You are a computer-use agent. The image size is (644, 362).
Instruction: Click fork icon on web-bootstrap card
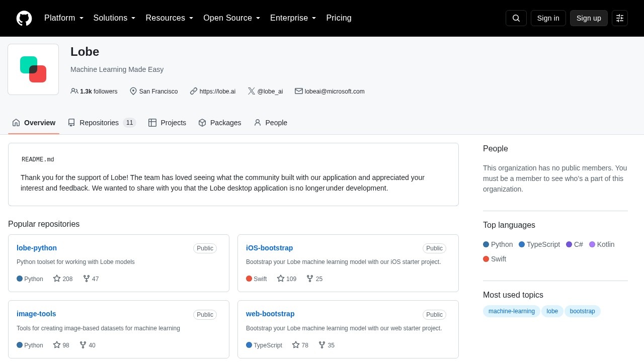click(x=322, y=345)
